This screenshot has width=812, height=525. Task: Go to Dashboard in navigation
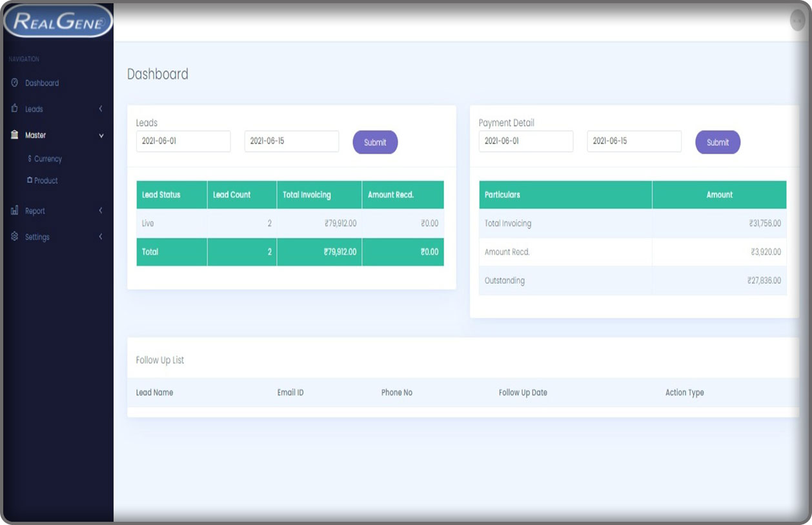(42, 83)
